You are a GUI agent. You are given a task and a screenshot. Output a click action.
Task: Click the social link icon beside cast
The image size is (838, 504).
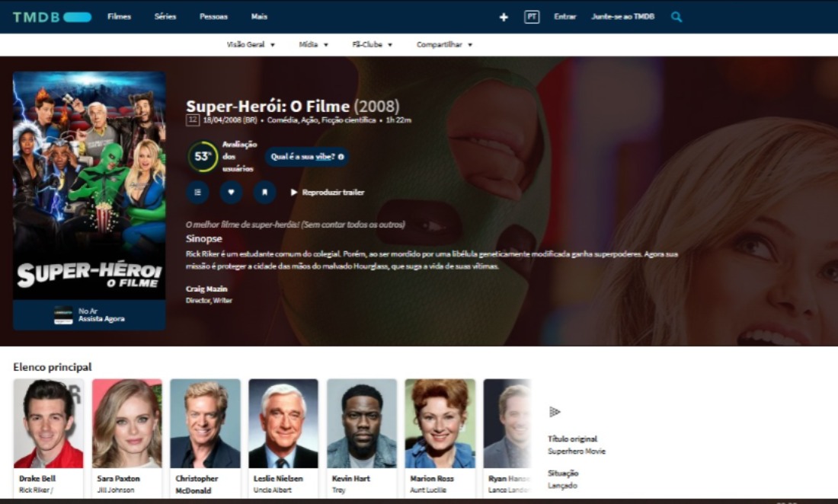pyautogui.click(x=555, y=412)
